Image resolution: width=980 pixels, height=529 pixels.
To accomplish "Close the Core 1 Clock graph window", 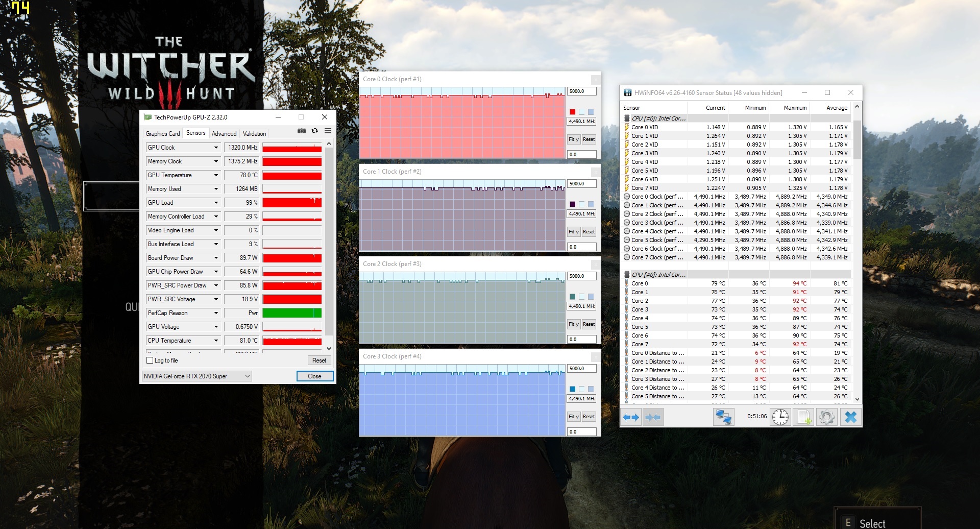I will pos(596,172).
